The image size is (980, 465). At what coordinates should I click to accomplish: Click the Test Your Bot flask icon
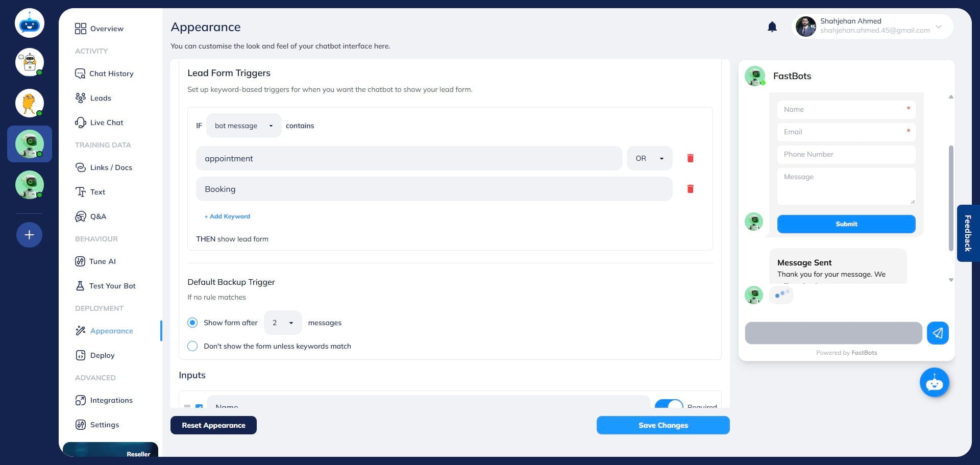click(81, 286)
